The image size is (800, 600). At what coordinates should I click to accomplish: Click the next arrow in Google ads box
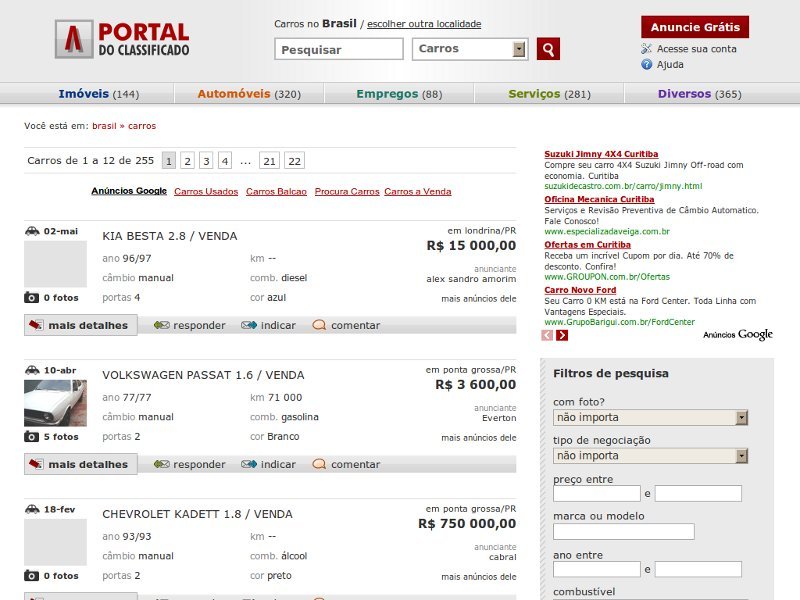[562, 335]
